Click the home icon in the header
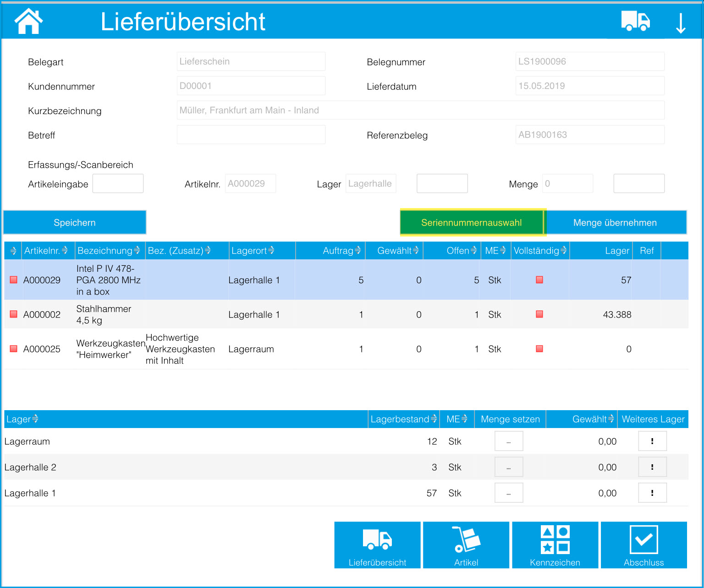 pos(28,21)
